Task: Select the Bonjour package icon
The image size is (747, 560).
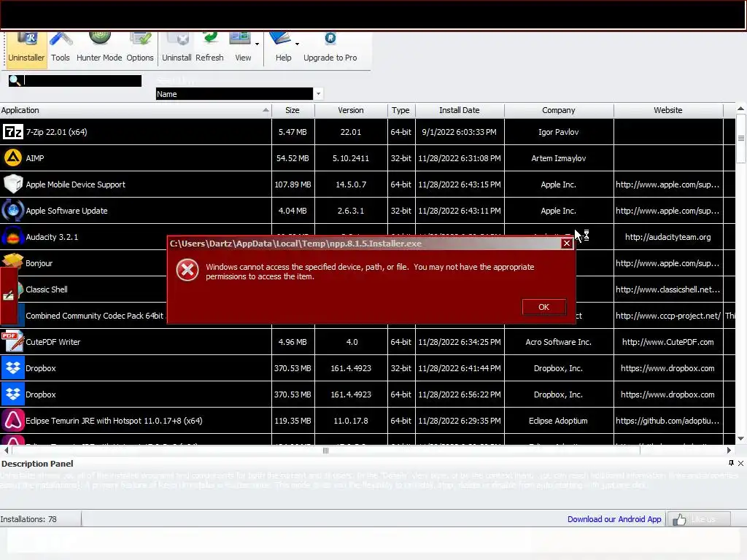Action: (13, 262)
